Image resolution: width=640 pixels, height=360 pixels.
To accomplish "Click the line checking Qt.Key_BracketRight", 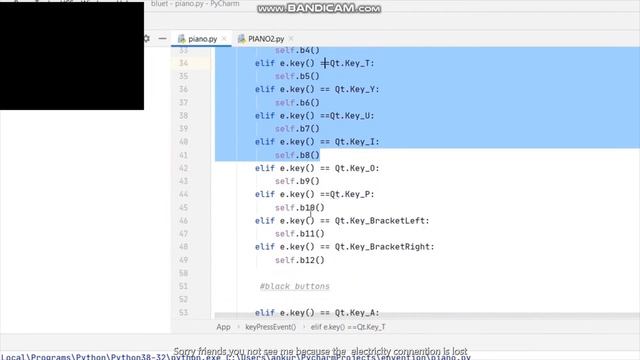I will tap(344, 247).
